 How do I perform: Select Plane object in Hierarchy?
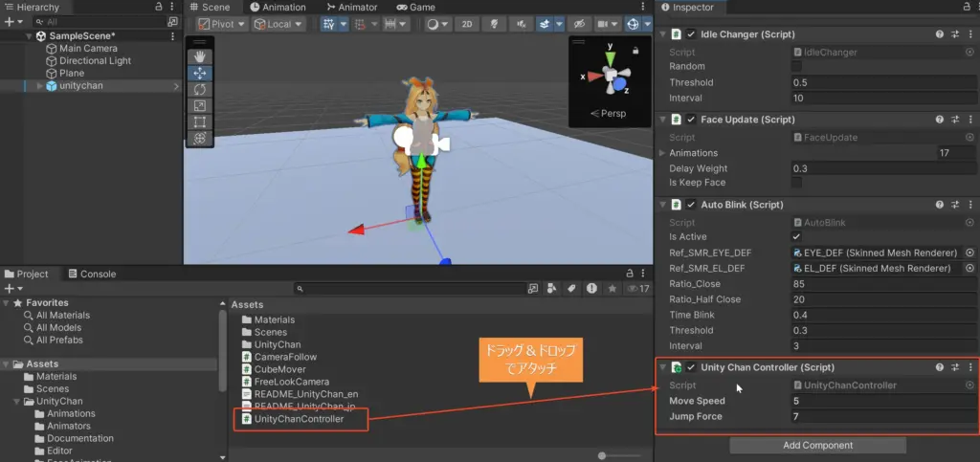(71, 73)
